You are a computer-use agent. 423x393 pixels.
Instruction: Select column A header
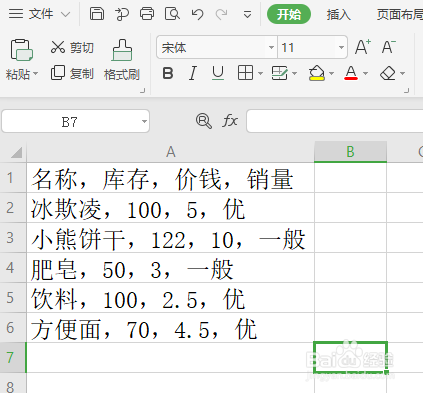pos(170,152)
